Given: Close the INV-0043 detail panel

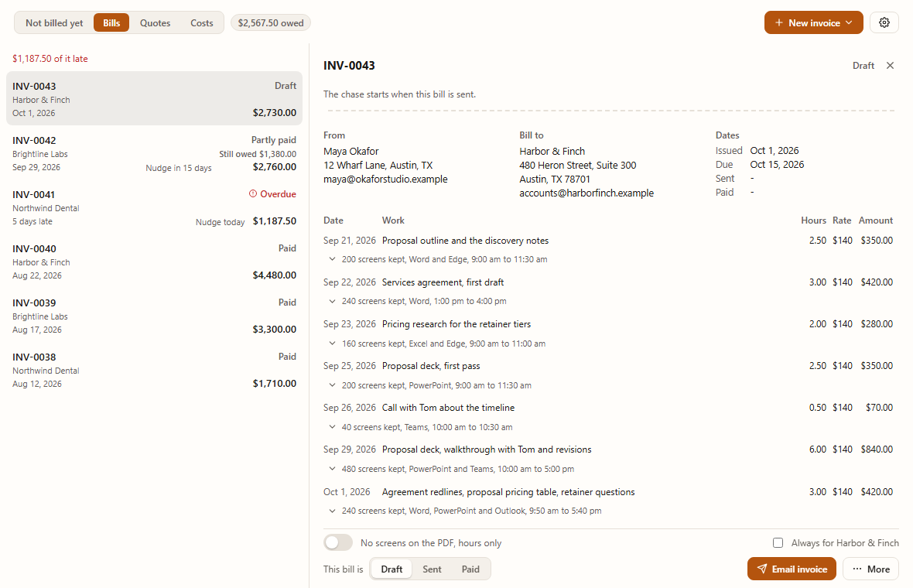Looking at the screenshot, I should click(x=890, y=65).
